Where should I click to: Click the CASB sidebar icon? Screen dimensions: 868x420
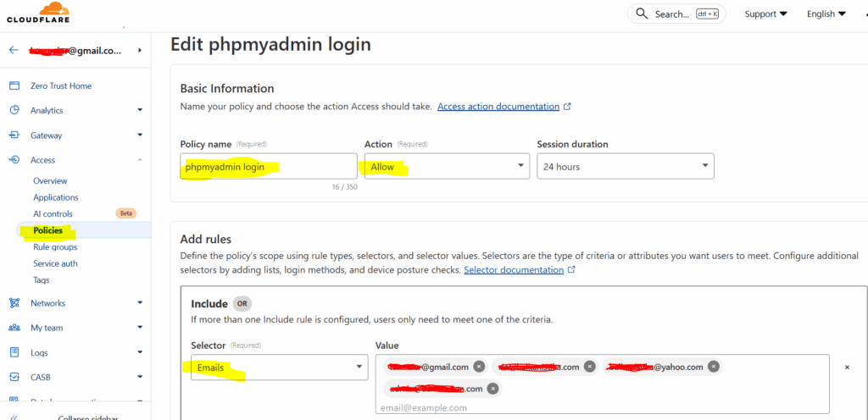14,377
